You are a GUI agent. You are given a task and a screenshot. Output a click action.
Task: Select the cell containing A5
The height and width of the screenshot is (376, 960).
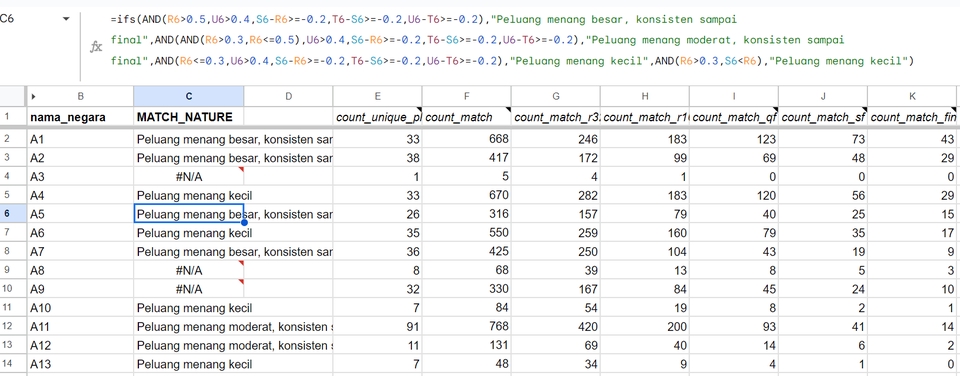click(x=80, y=214)
